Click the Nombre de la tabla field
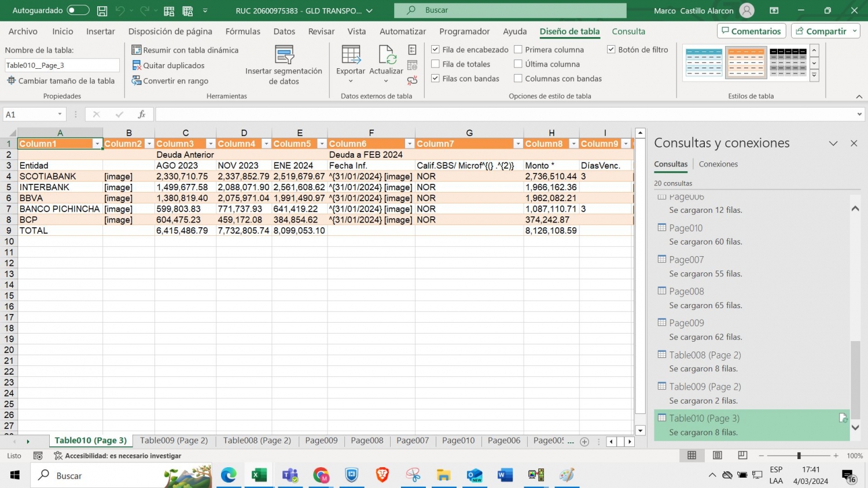 pyautogui.click(x=62, y=65)
